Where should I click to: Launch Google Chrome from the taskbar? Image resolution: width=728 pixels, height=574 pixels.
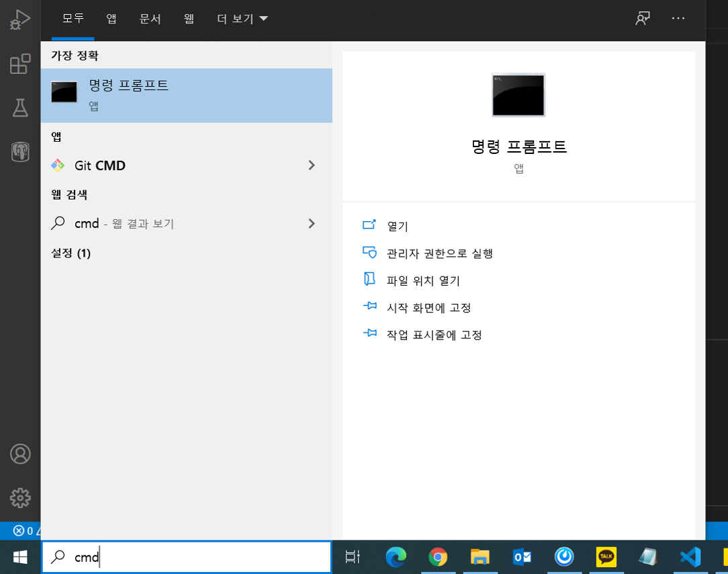click(x=438, y=557)
